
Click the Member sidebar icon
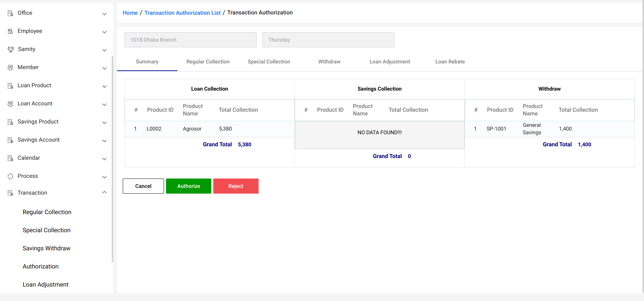click(x=10, y=67)
